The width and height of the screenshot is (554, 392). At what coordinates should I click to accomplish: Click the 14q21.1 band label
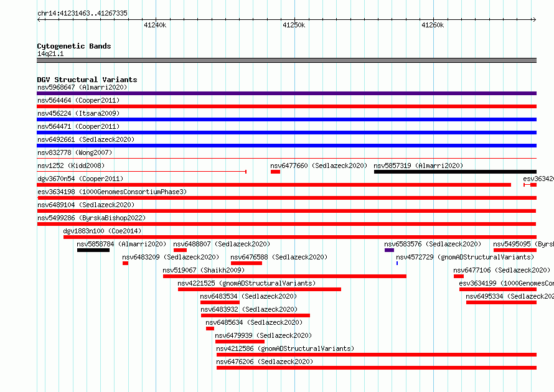click(x=50, y=54)
